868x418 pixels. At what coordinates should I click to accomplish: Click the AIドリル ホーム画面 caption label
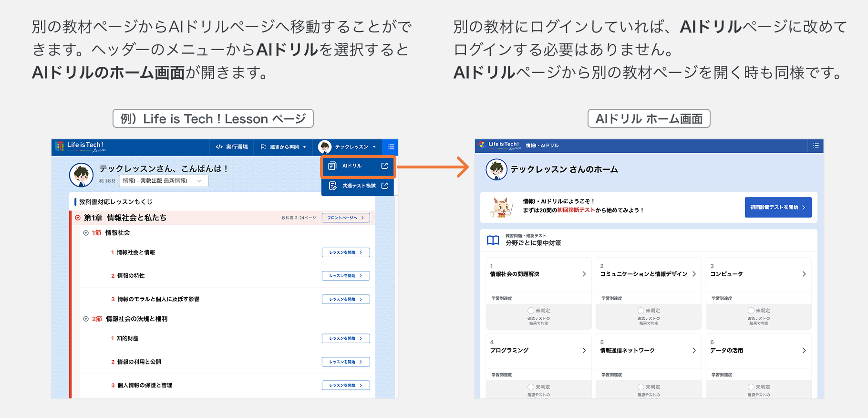(x=649, y=118)
